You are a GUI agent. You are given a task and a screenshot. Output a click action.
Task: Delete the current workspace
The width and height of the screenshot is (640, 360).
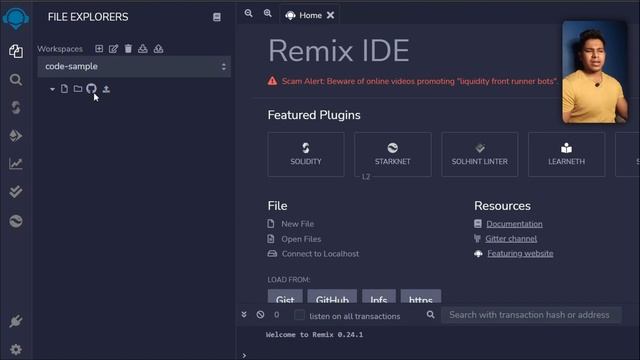(128, 49)
